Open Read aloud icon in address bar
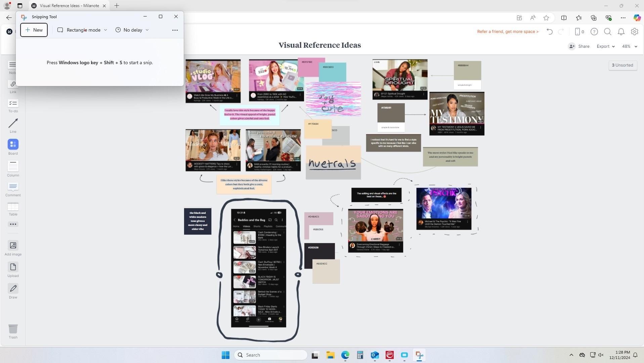The height and width of the screenshot is (363, 644). pos(533,18)
